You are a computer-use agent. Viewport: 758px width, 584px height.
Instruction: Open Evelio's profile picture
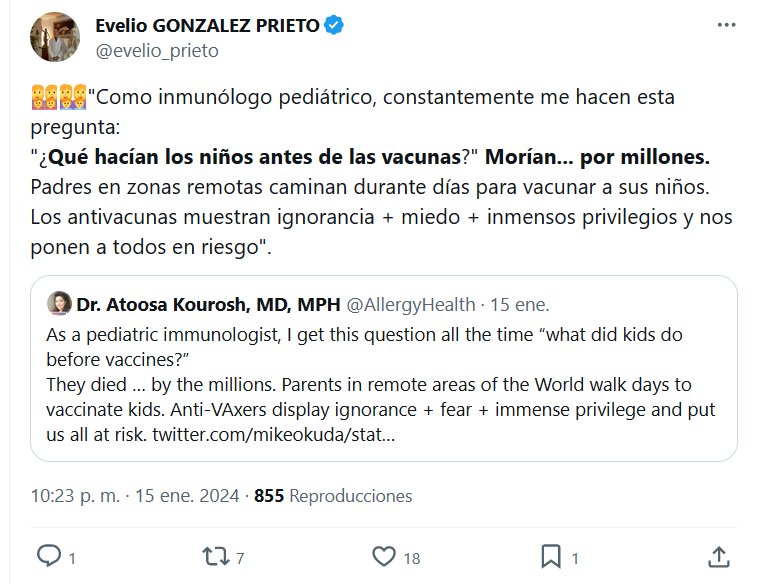(56, 37)
